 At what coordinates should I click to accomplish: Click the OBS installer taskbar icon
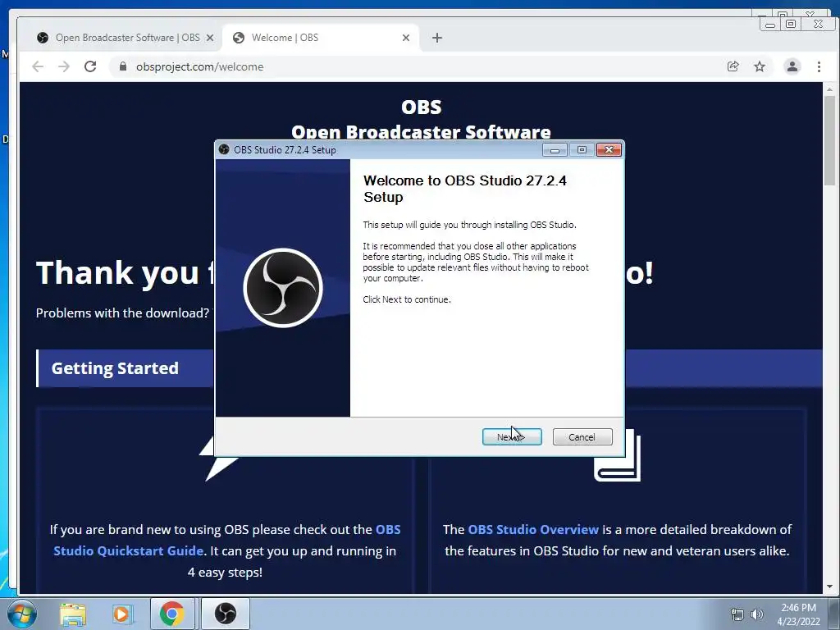[226, 614]
